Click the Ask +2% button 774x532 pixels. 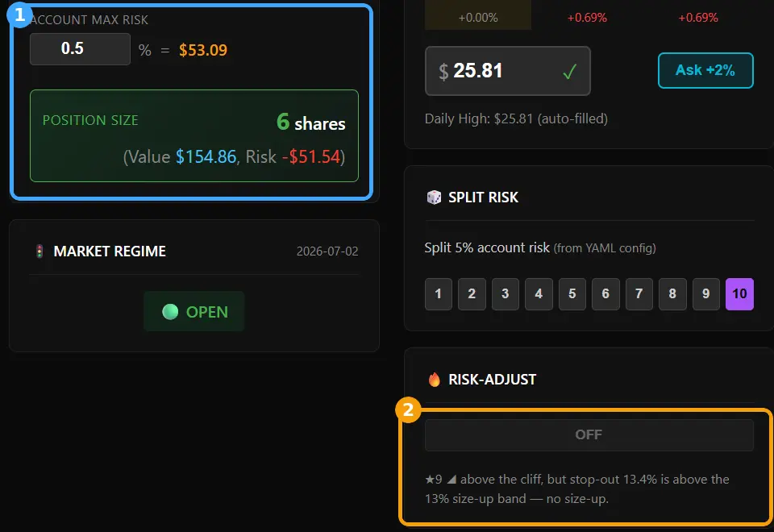[705, 71]
